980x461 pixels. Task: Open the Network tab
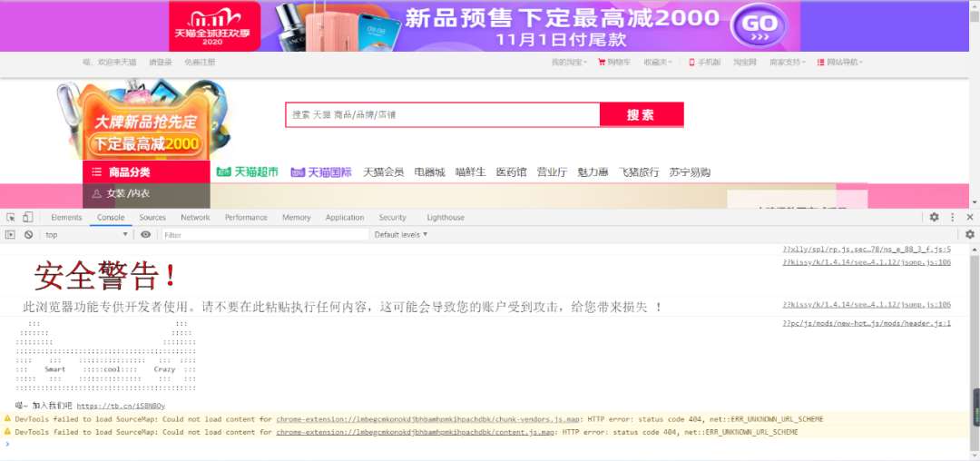(195, 218)
